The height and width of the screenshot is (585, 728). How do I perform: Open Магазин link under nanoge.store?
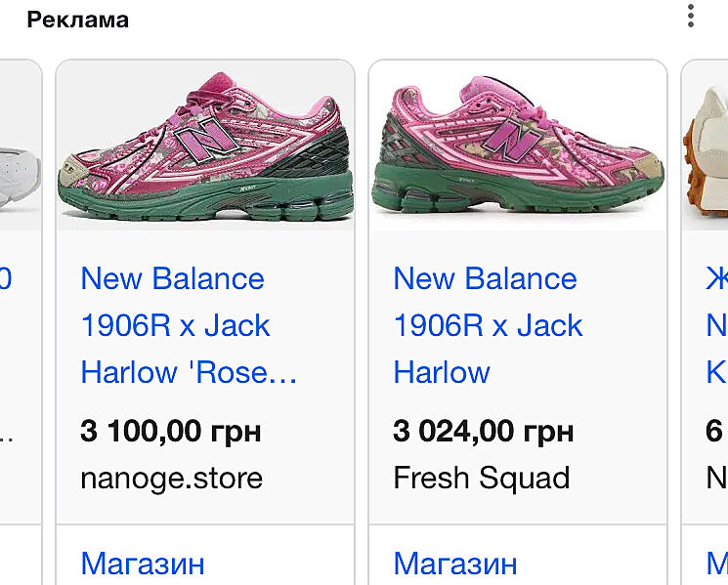click(143, 564)
